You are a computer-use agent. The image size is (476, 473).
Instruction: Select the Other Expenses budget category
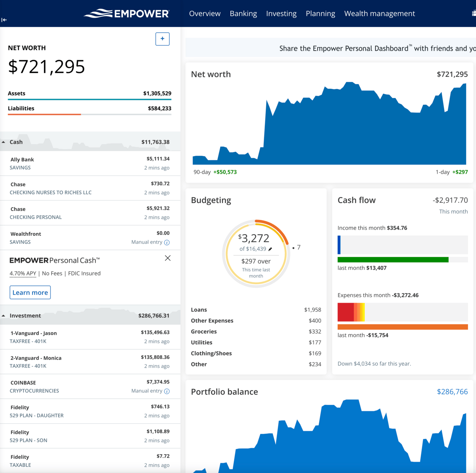click(256, 321)
